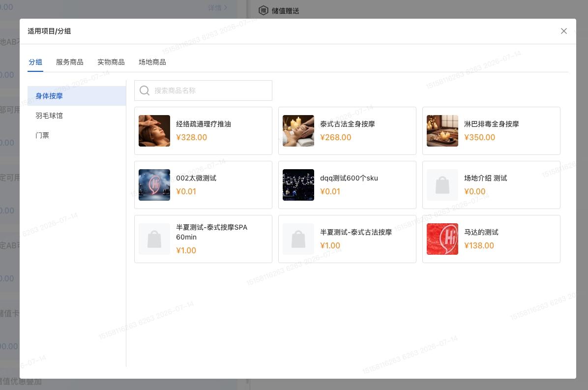The height and width of the screenshot is (390, 588).
Task: Click the 马达的测试 red Hi icon
Action: pyautogui.click(x=442, y=239)
